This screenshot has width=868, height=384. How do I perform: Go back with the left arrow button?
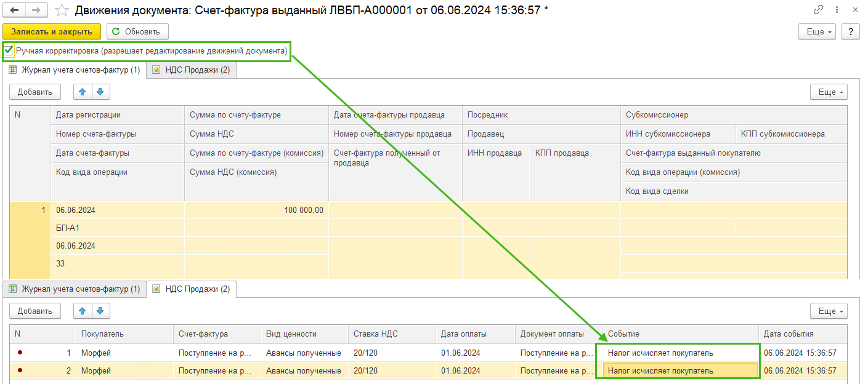14,10
